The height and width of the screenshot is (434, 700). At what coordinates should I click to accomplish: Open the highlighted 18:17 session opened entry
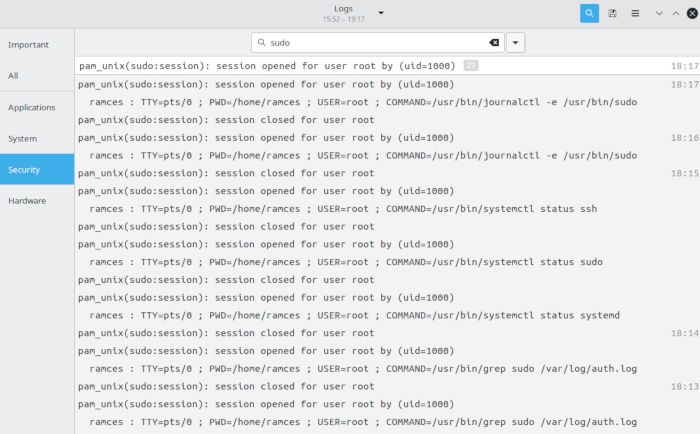click(387, 66)
